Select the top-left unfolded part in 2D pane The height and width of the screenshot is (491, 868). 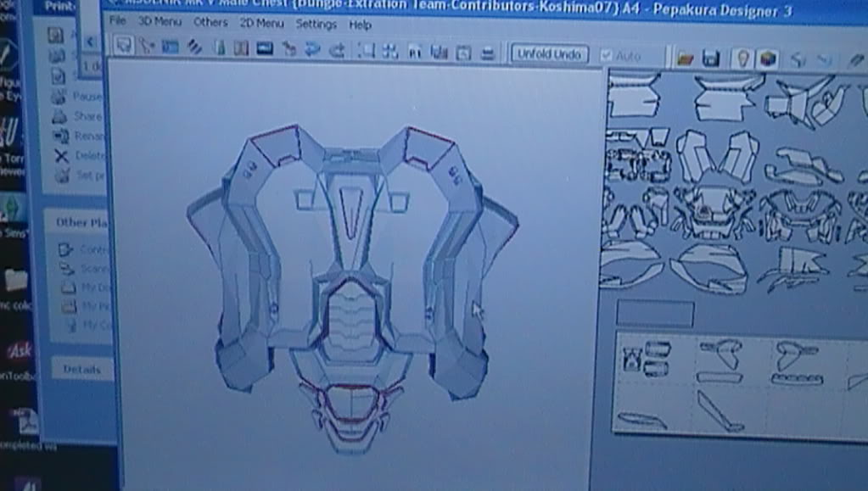click(x=634, y=95)
